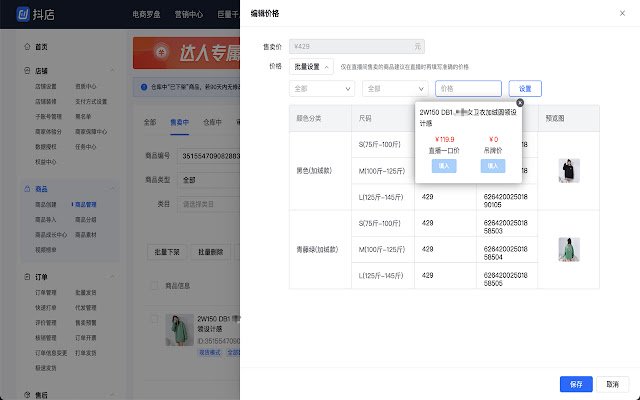640x400 pixels.
Task: Click the 抖店 logo in the header
Action: pyautogui.click(x=35, y=14)
